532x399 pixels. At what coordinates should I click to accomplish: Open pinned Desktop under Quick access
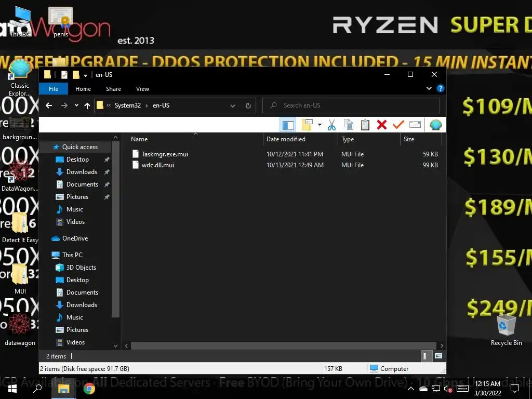click(x=77, y=159)
